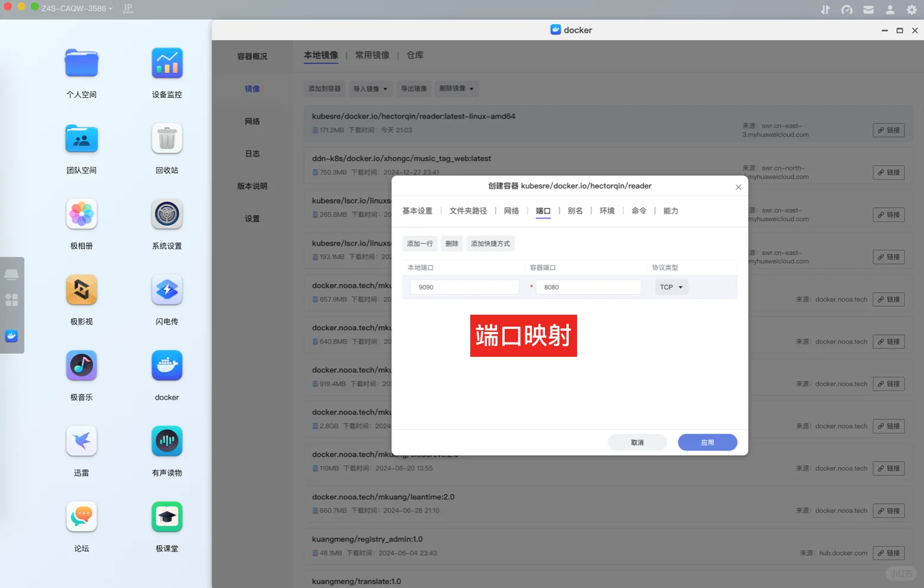Open 设备监控 device monitor app
The image size is (924, 588).
click(x=167, y=63)
